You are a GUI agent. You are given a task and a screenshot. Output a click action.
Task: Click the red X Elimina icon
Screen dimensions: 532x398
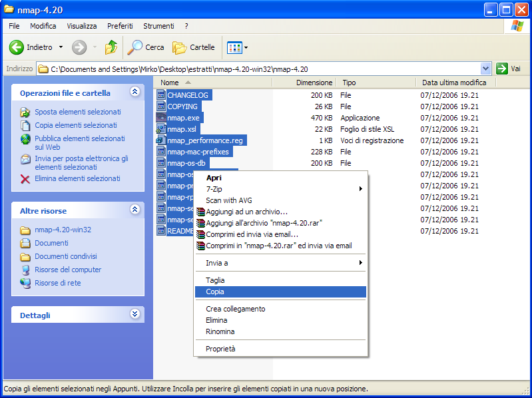(x=25, y=178)
